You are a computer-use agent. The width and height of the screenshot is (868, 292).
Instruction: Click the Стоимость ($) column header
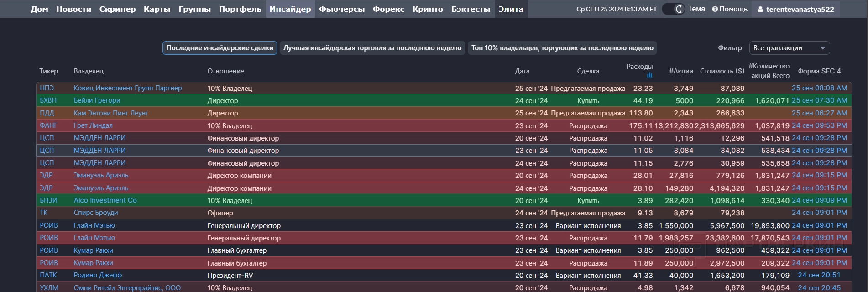722,71
